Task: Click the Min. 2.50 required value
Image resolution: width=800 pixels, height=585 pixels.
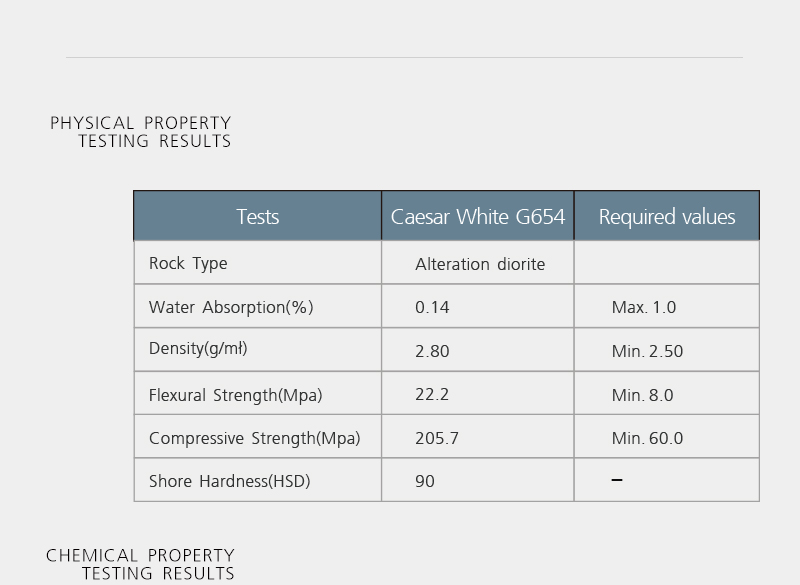Action: 647,351
